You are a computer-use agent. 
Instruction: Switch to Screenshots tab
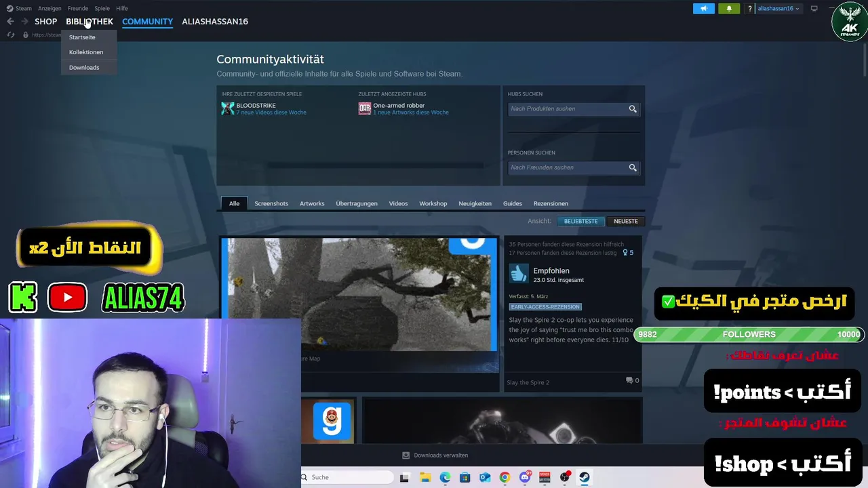pyautogui.click(x=271, y=203)
